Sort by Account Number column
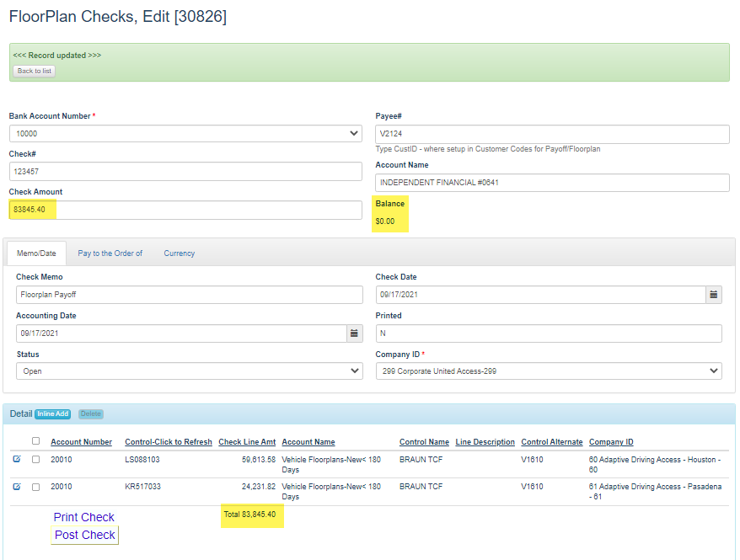740x560 pixels. click(82, 441)
